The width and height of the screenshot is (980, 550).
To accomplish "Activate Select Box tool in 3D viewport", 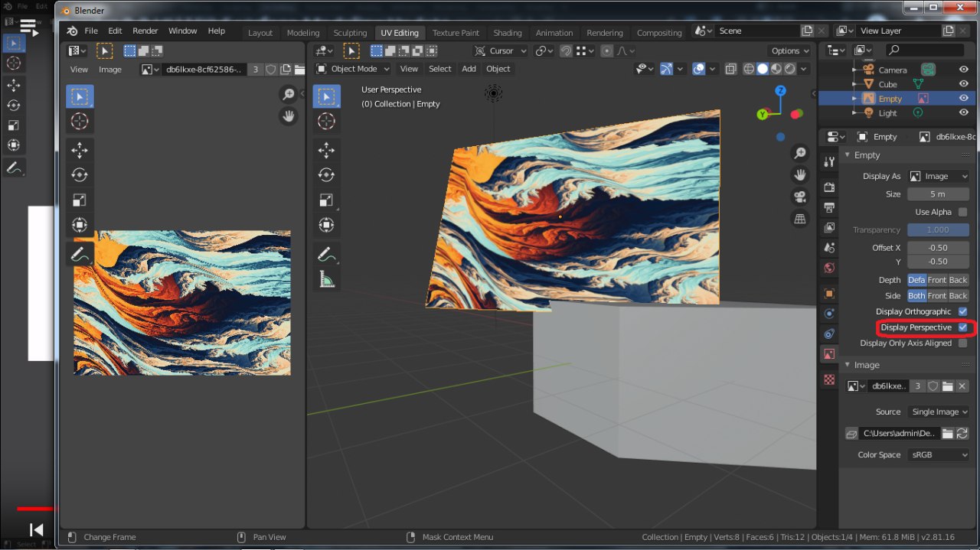I will pos(326,96).
